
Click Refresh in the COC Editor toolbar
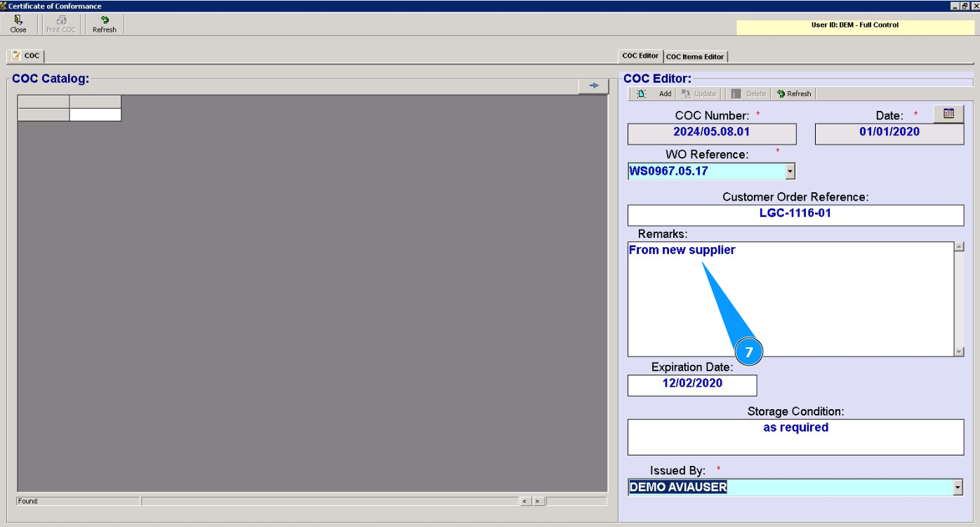(794, 94)
